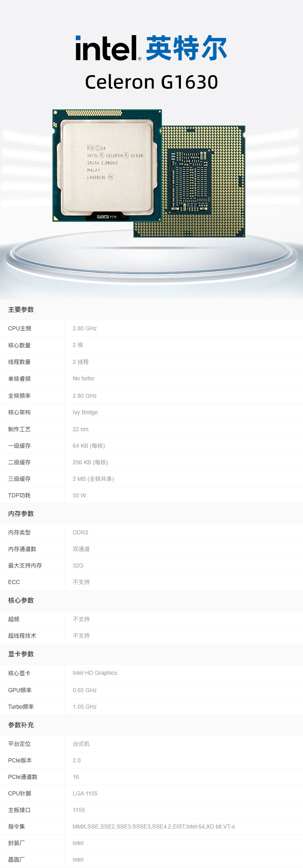Click the ECC value 不支持
Viewport: 303px width, 868px height.
point(81,582)
